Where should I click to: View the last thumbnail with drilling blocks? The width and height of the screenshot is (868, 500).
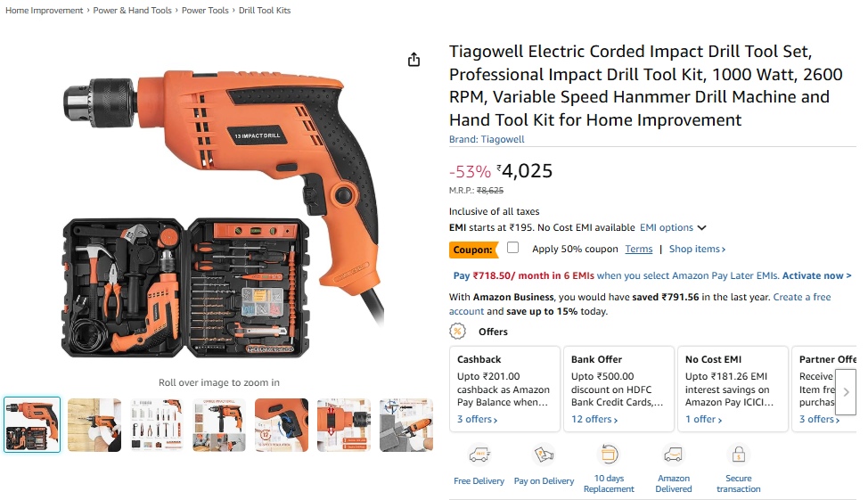coord(405,425)
